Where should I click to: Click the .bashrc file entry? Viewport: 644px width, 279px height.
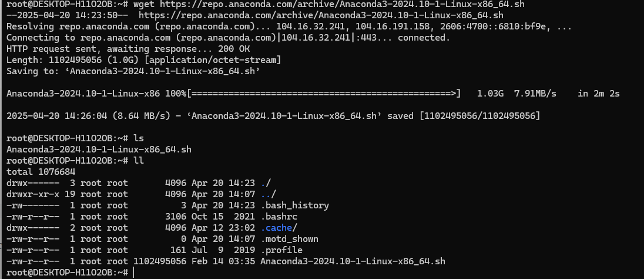click(x=279, y=216)
